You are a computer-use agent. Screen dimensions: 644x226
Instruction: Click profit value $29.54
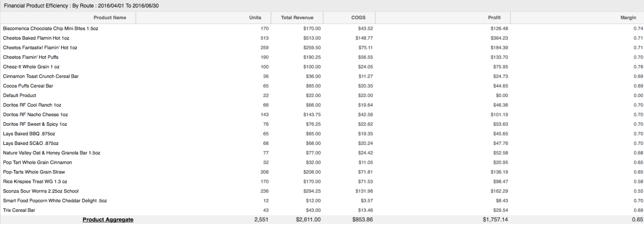tap(500, 210)
